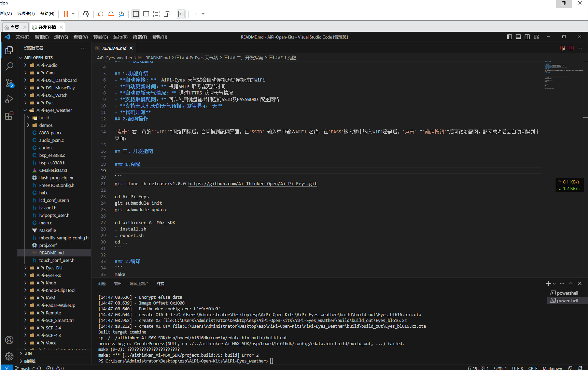Toggle secondary sidebar visibility
This screenshot has height=370, width=588.
click(527, 37)
